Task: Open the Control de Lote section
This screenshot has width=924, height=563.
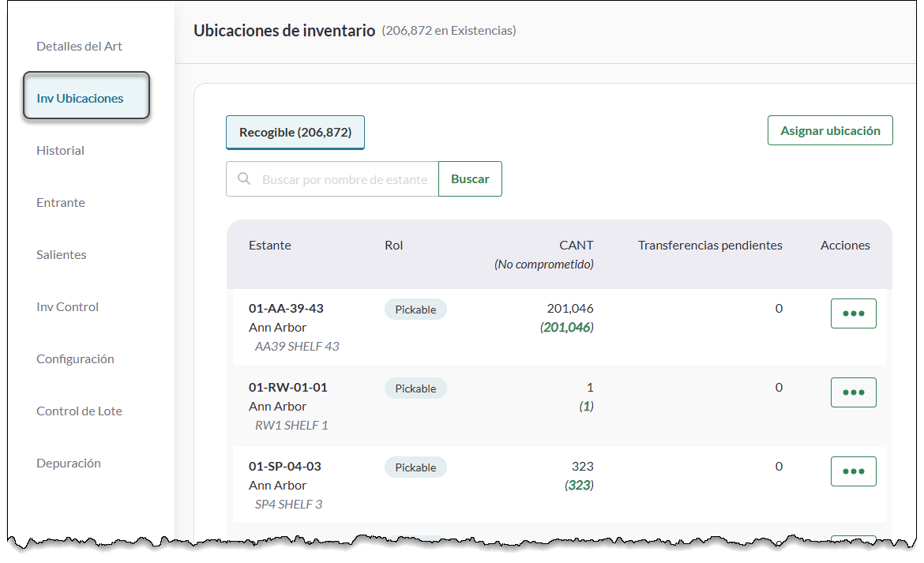Action: 78,411
